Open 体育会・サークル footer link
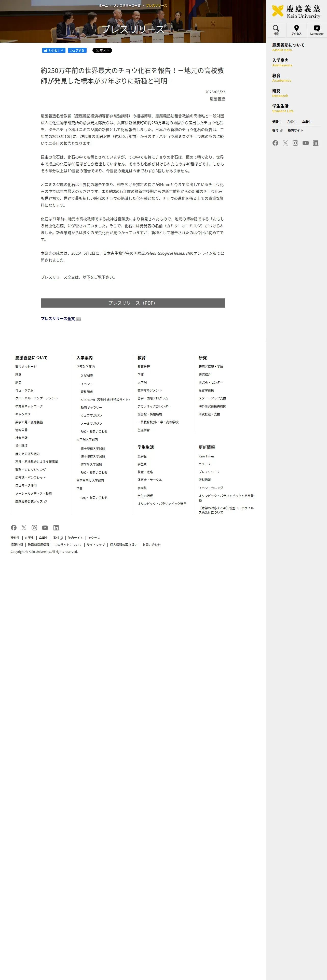Screen dimensions: 327x980 coord(149,480)
